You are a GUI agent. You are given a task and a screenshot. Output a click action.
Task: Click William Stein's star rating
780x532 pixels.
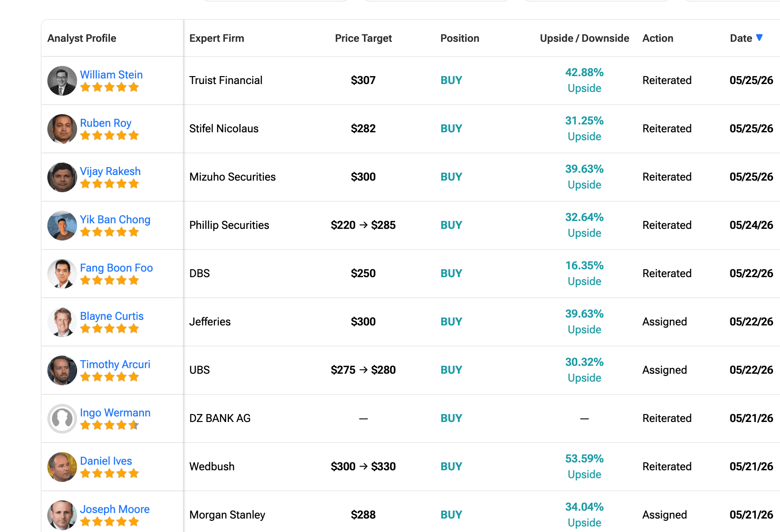click(110, 87)
